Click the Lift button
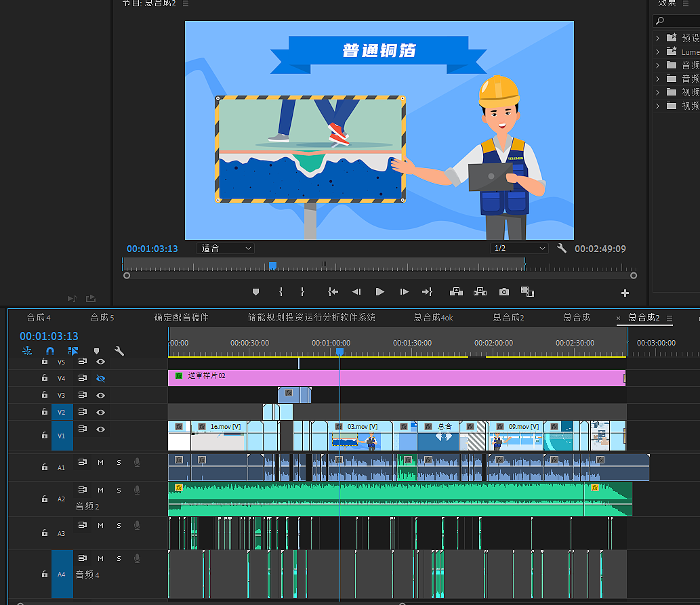 coord(456,292)
